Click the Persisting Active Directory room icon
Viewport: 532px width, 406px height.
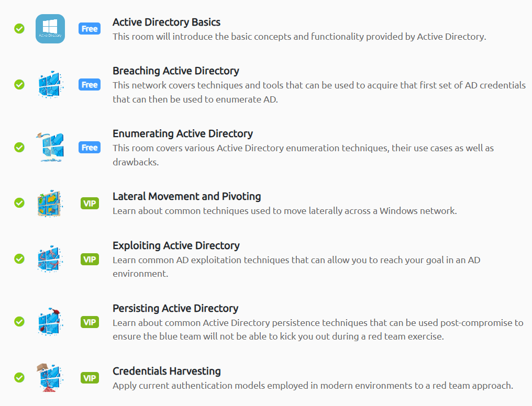51,322
